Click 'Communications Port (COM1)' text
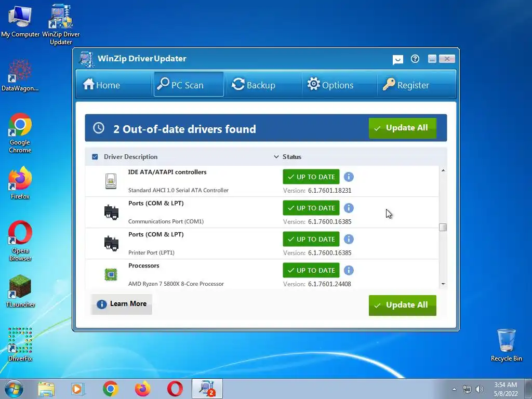The image size is (532, 399). pos(166,221)
